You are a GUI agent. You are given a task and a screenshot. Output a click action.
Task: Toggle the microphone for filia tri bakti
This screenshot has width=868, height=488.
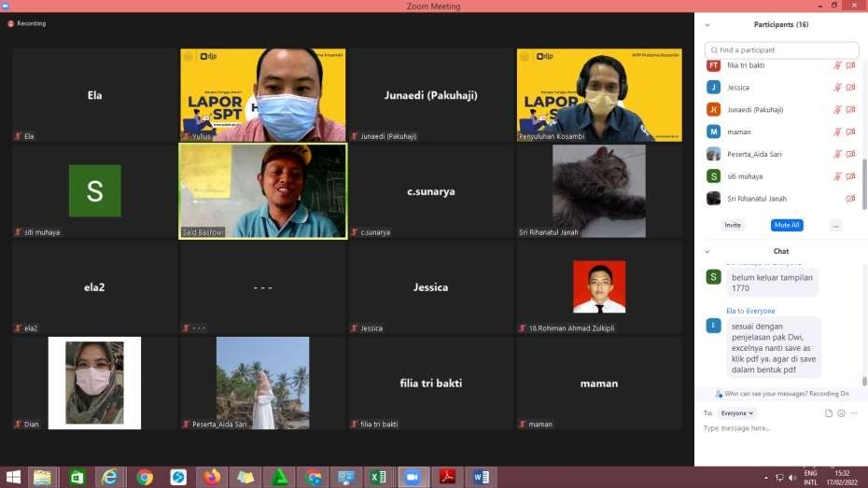(837, 65)
